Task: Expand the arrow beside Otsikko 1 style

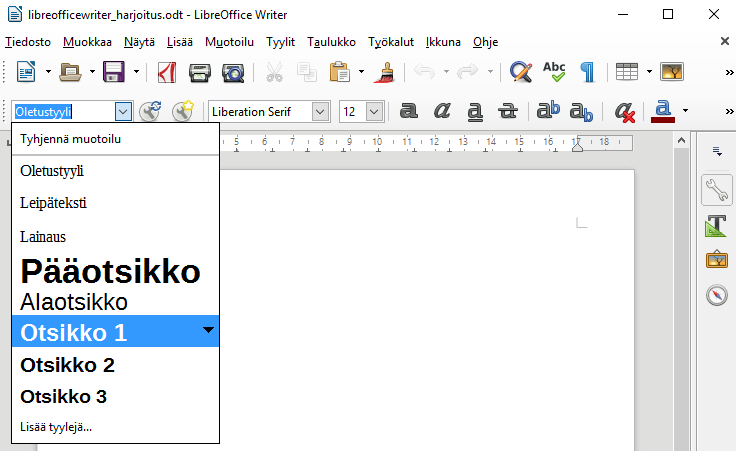Action: (x=208, y=330)
